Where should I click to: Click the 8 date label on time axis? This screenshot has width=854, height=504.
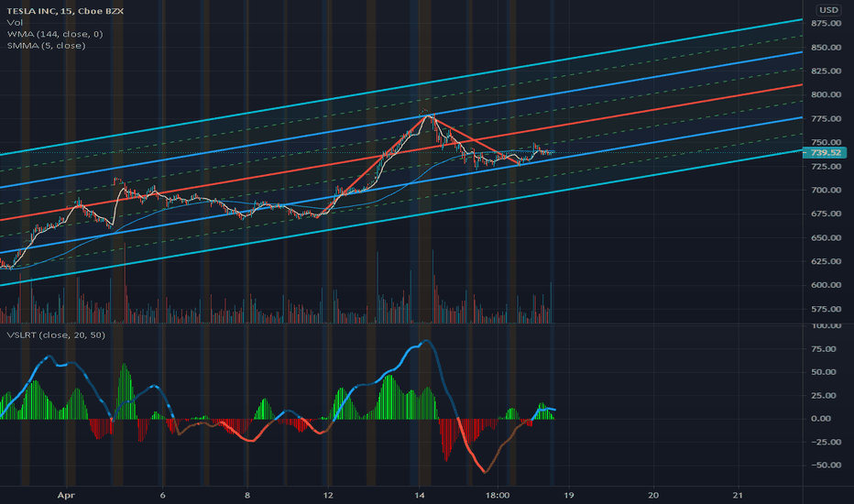[x=247, y=495]
